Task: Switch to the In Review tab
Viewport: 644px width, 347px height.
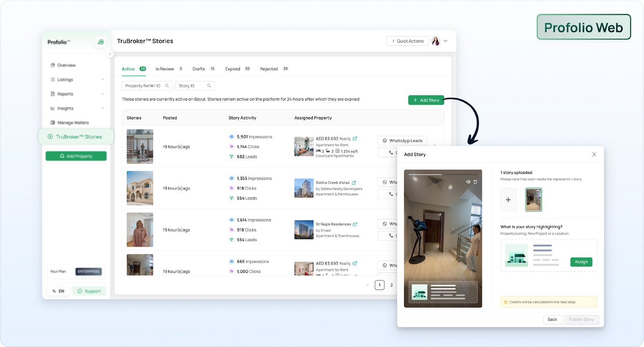Action: [169, 69]
